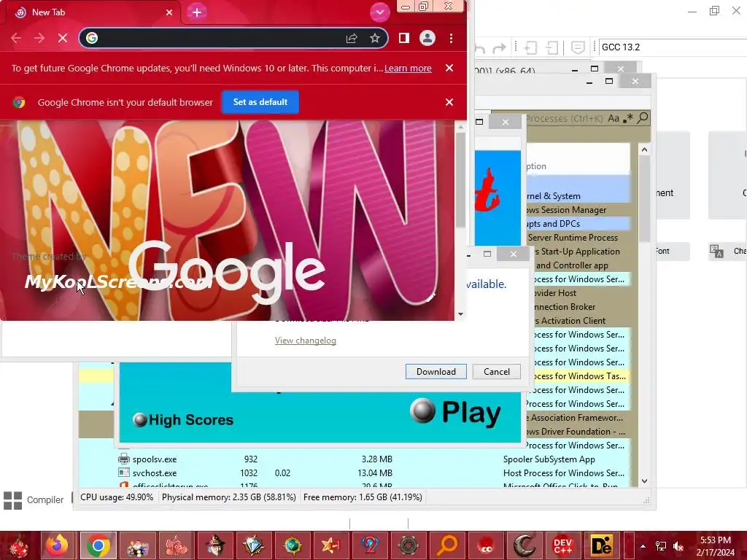This screenshot has width=747, height=560.
Task: Click indent icon in Dev-C++ toolbar
Action: pos(531,47)
